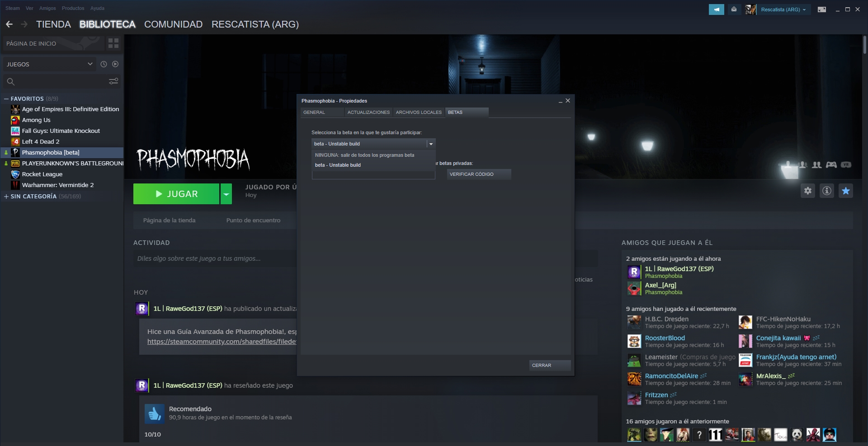Open Página de la tienda link
The height and width of the screenshot is (446, 868).
pyautogui.click(x=170, y=221)
